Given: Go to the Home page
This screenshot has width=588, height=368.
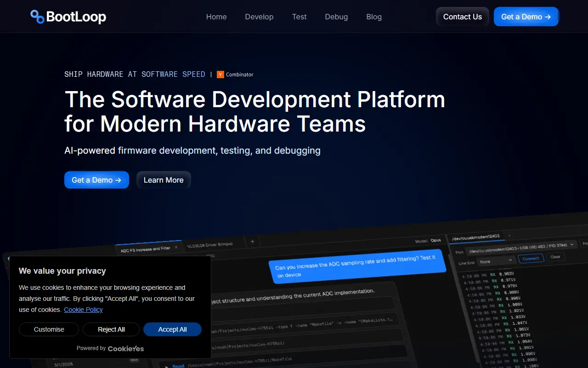Looking at the screenshot, I should click(x=216, y=17).
